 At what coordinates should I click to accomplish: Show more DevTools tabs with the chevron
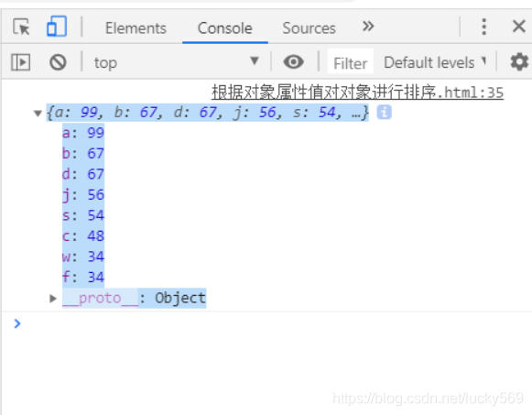click(368, 27)
